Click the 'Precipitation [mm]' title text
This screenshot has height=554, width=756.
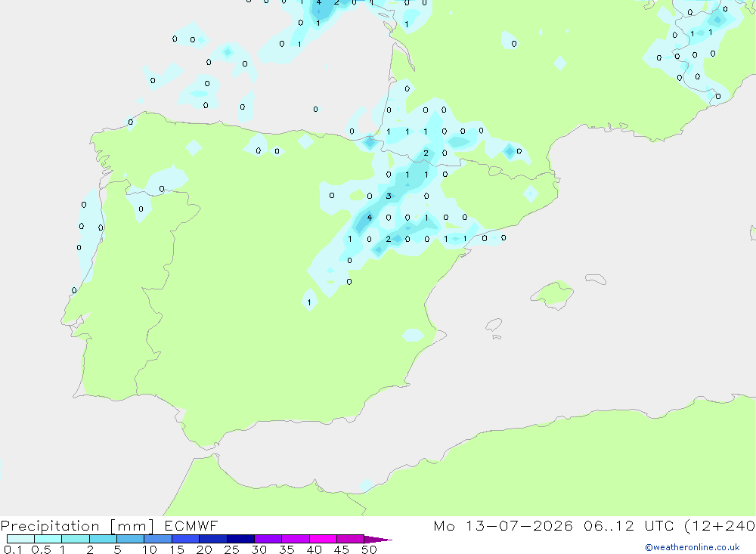77,526
